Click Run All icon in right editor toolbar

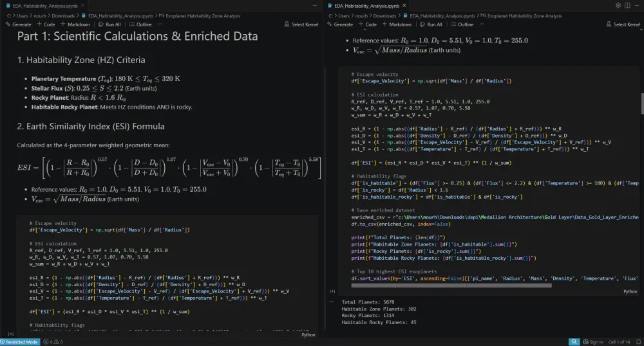[x=422, y=24]
